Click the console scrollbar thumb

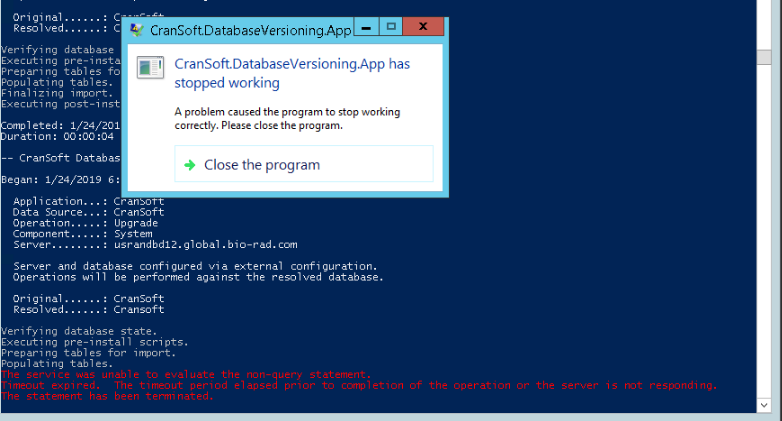point(764,57)
